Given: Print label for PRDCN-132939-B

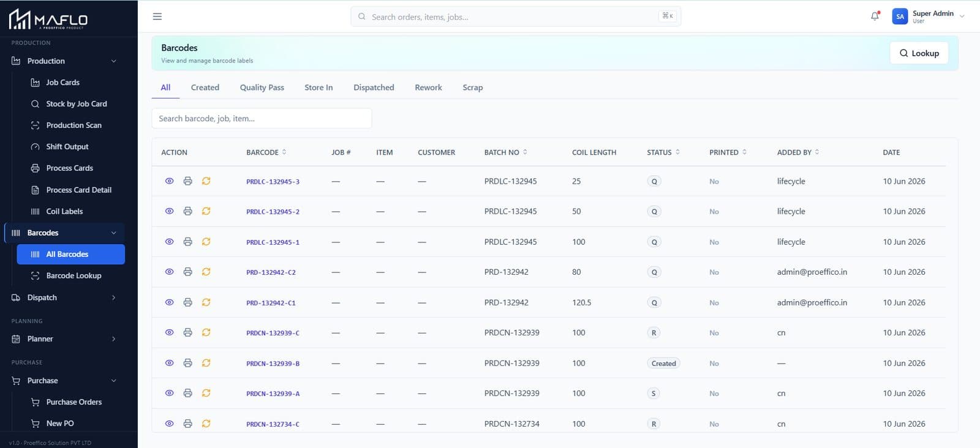Looking at the screenshot, I should (188, 363).
